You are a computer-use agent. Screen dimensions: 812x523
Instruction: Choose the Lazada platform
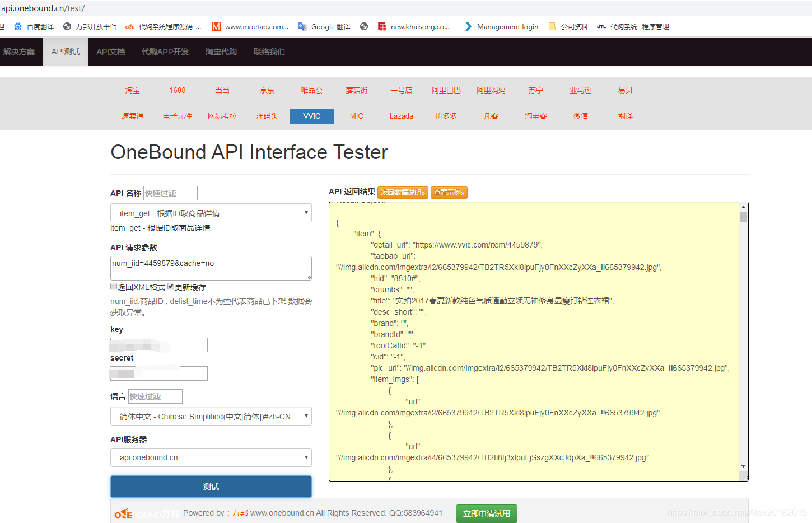402,116
